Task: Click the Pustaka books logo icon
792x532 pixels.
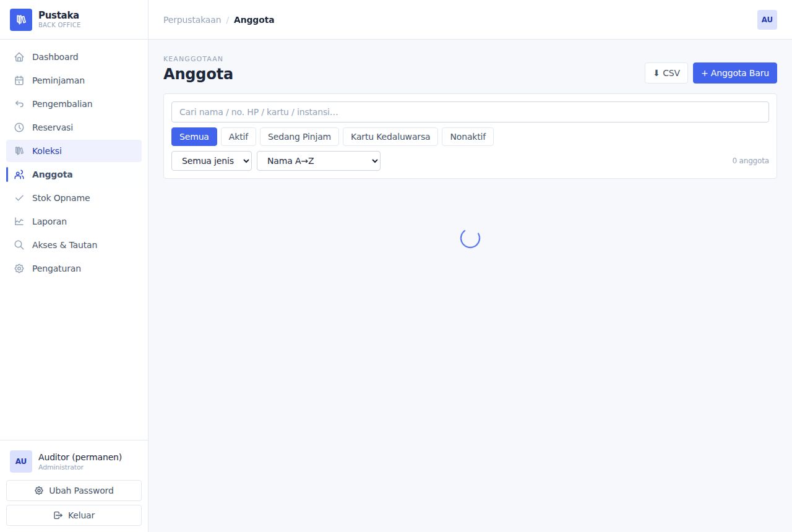Action: coord(21,20)
